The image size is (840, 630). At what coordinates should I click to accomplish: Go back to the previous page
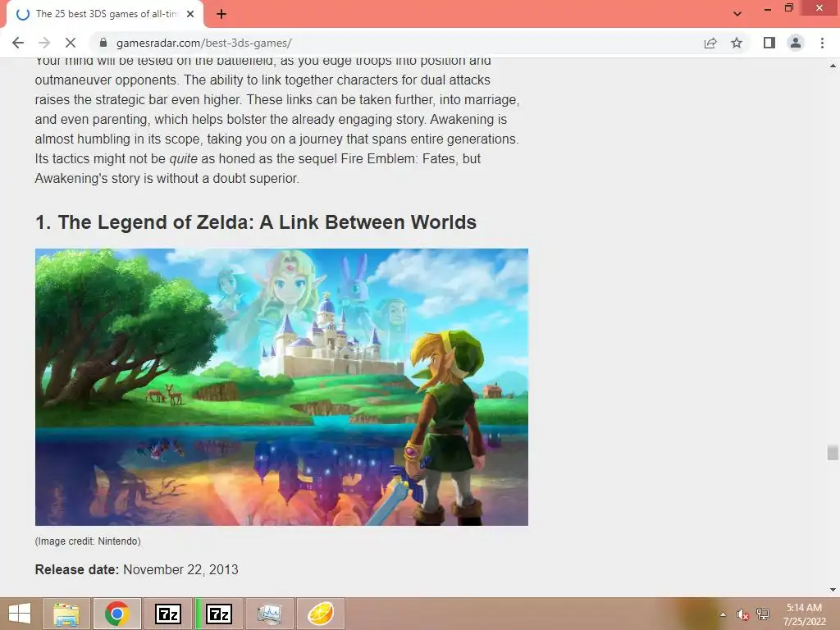(18, 43)
